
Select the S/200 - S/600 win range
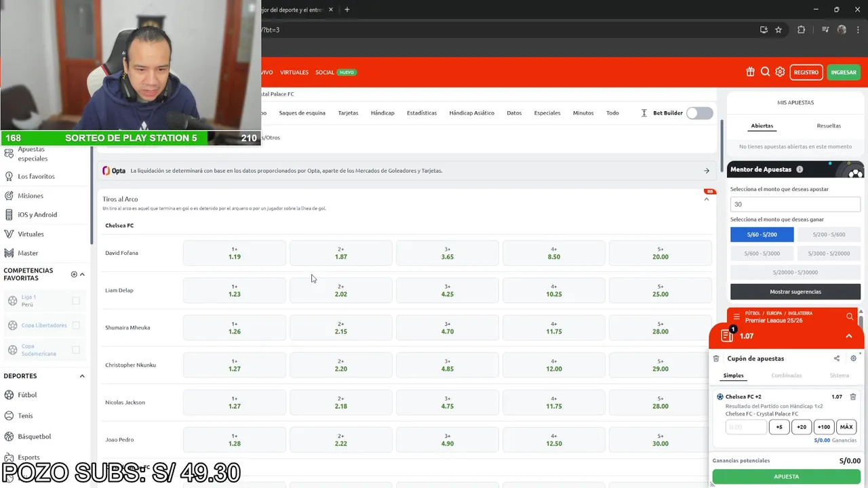[829, 235]
